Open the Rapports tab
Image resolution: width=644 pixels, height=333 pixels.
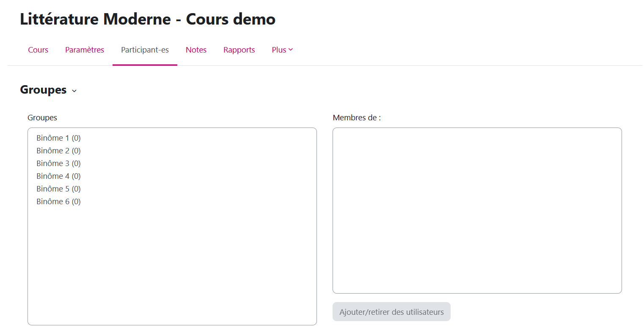[x=239, y=50]
